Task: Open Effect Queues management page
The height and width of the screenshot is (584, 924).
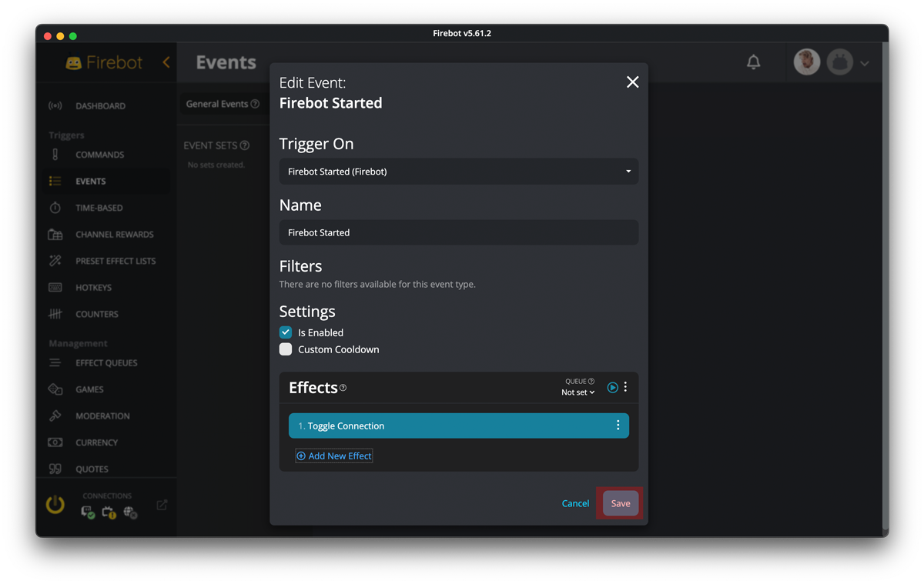Action: pyautogui.click(x=107, y=362)
